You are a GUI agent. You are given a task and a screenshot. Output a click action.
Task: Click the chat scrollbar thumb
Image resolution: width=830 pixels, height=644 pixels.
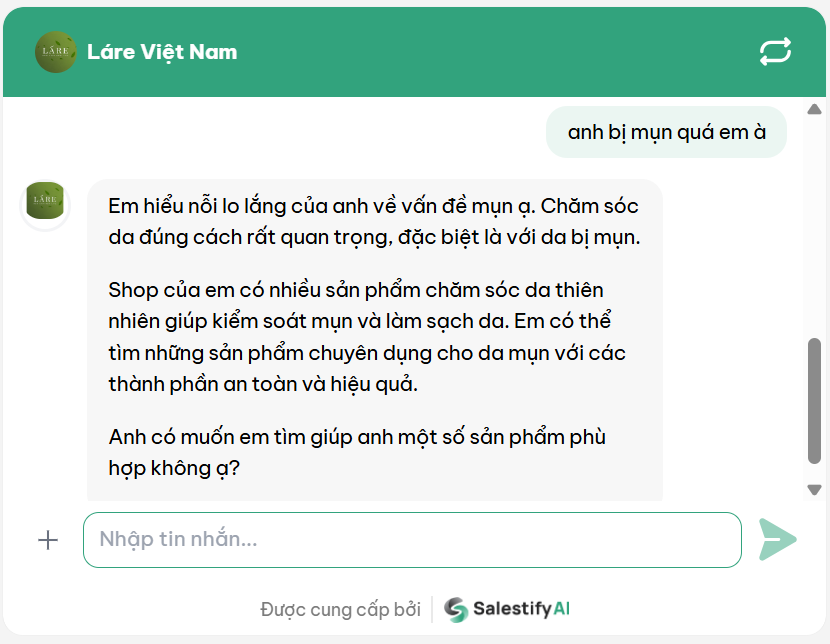pos(814,400)
